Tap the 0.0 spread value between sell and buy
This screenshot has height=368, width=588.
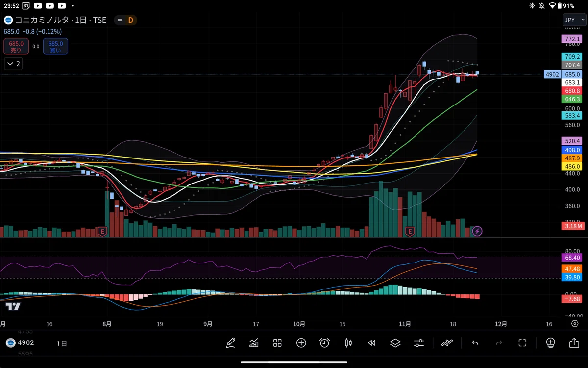tap(36, 47)
